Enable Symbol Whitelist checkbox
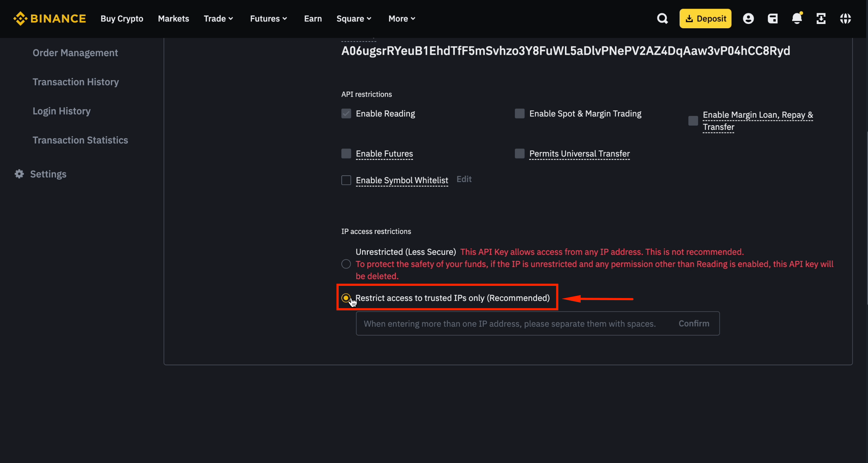868x463 pixels. point(346,180)
